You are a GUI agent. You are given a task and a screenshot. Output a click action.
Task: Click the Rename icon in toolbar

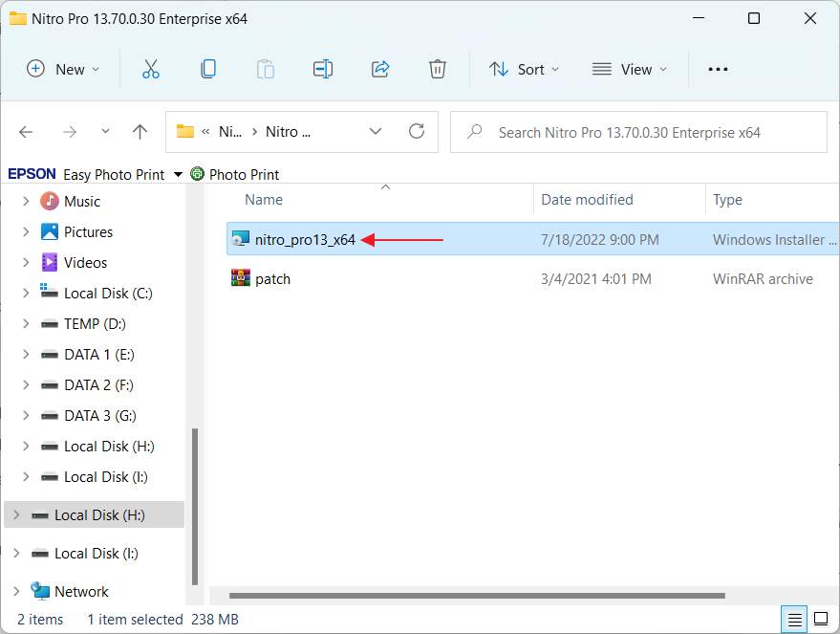click(x=322, y=69)
